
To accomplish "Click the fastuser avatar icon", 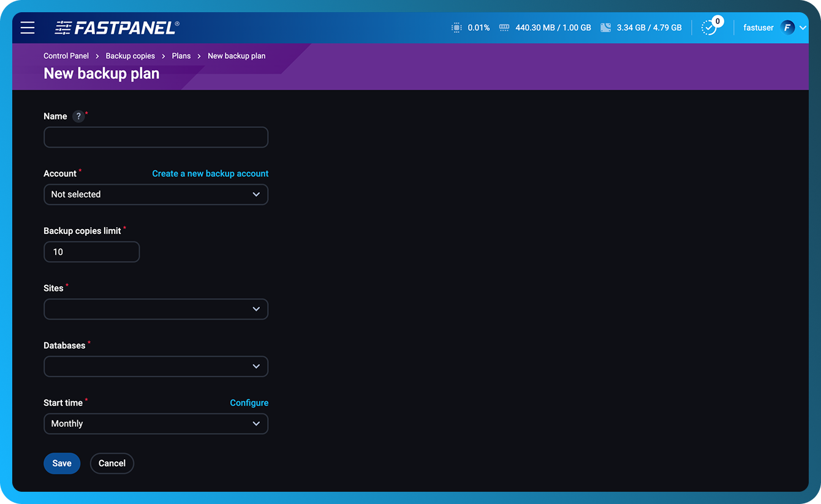I will click(x=786, y=28).
